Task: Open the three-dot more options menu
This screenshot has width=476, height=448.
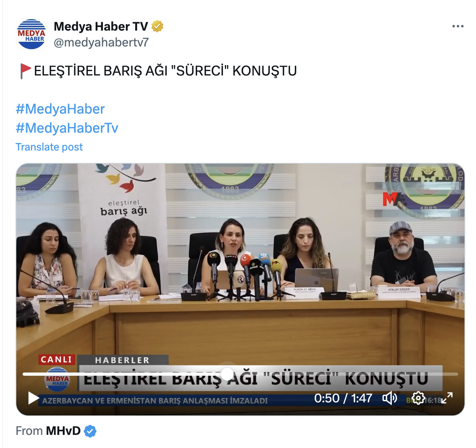Action: click(458, 26)
